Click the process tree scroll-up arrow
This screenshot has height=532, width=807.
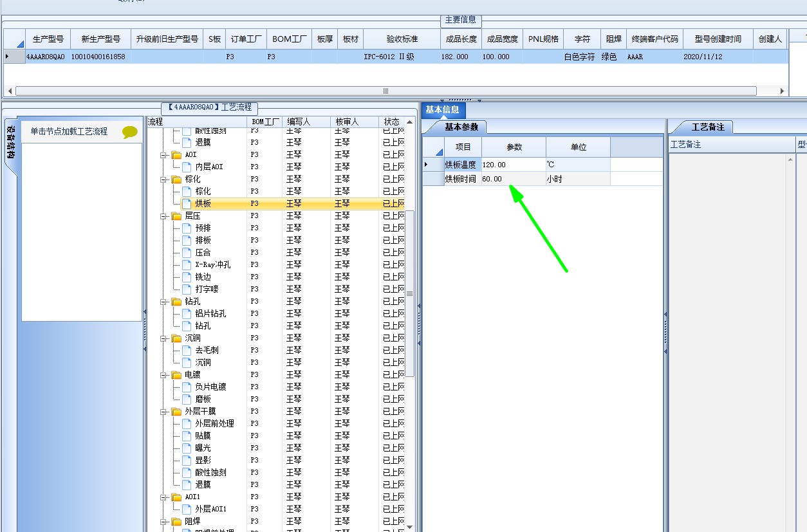(409, 122)
